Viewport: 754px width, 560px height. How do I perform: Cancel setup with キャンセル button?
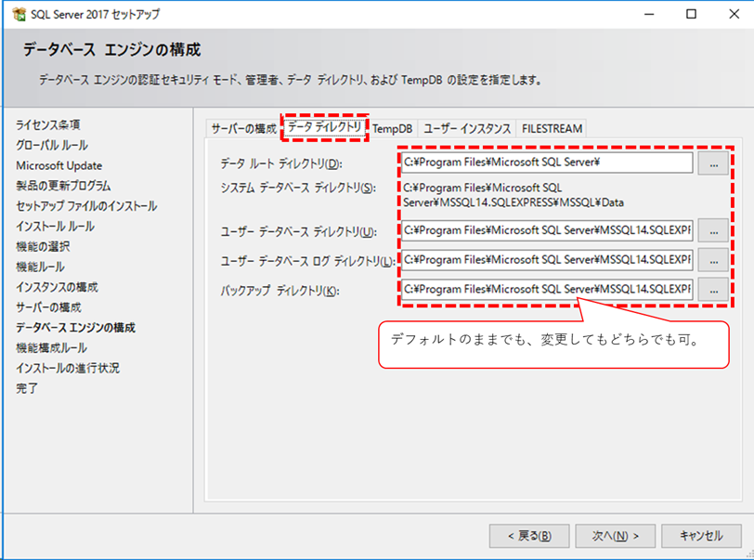click(701, 536)
